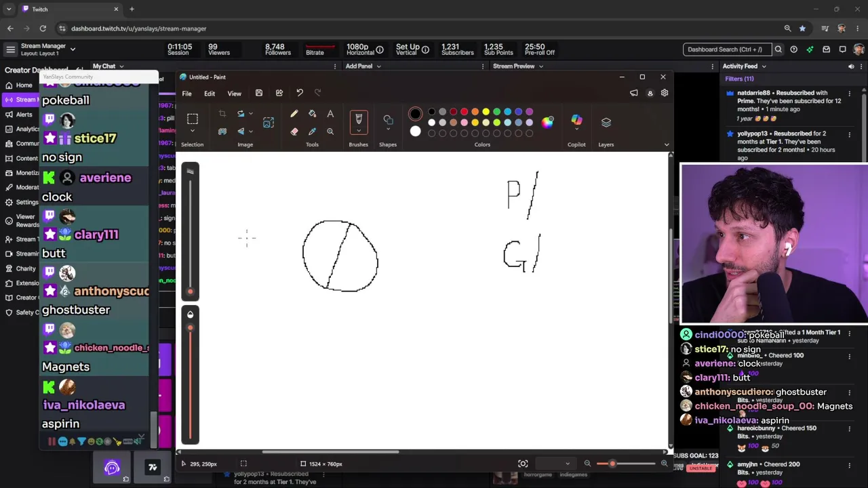Screen dimensions: 868x488
Task: Click the Remove background icon
Action: [x=222, y=131]
